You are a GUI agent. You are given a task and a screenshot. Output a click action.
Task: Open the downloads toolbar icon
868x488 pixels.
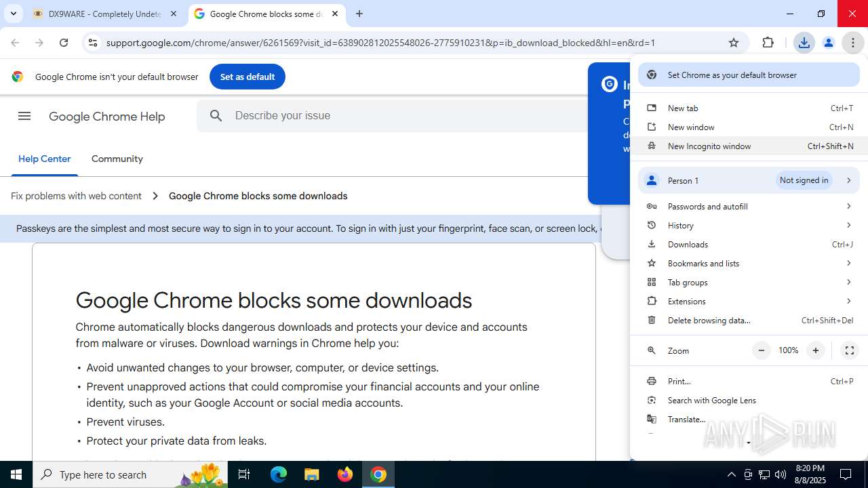(804, 43)
